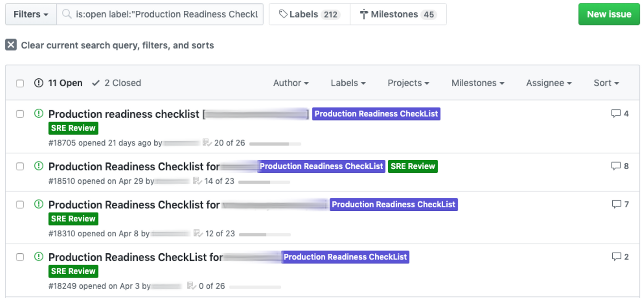Expand the Author filter dropdown
Screen dimensions: 644x298
(291, 83)
